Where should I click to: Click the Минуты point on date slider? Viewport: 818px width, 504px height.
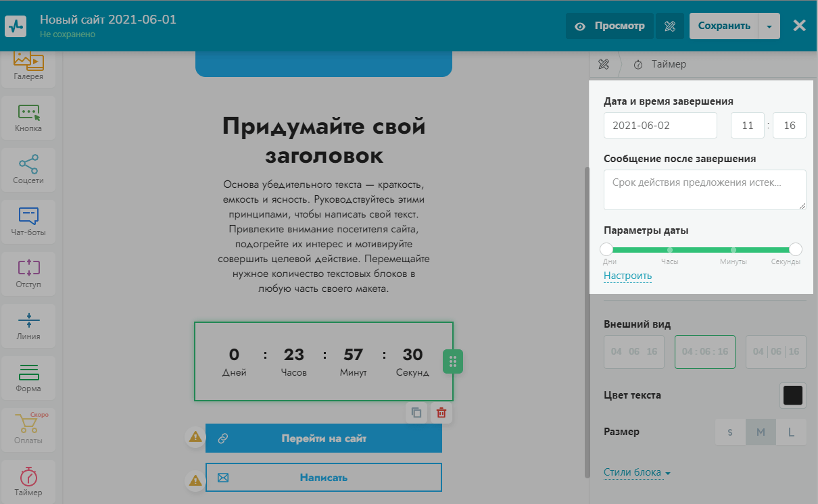pyautogui.click(x=733, y=250)
